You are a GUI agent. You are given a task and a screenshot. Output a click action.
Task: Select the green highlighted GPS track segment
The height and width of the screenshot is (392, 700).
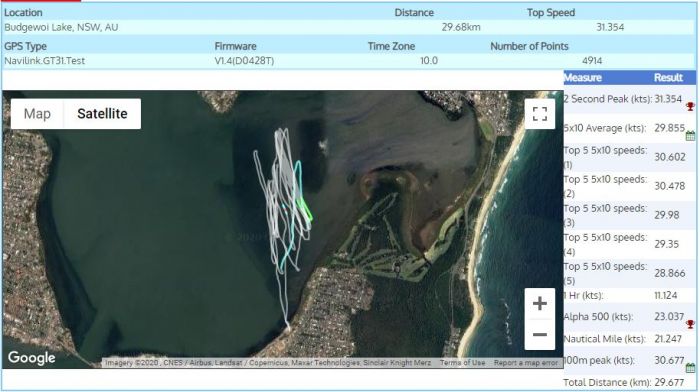(305, 209)
